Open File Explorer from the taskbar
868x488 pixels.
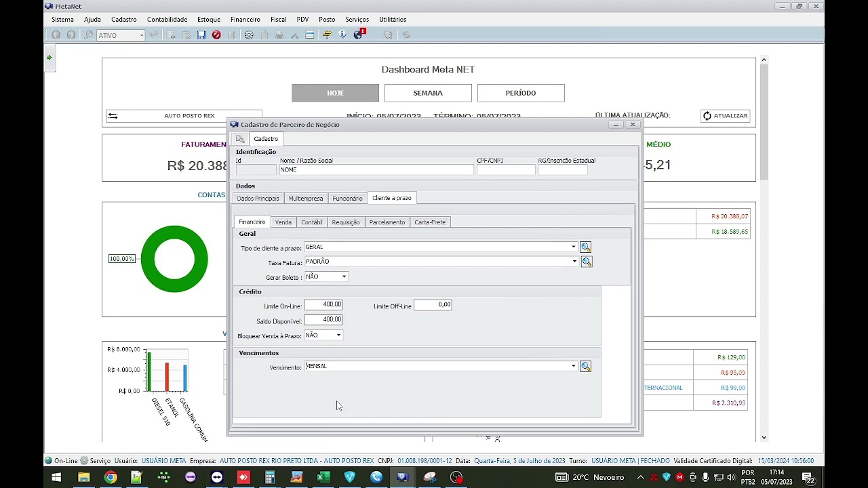(x=83, y=477)
